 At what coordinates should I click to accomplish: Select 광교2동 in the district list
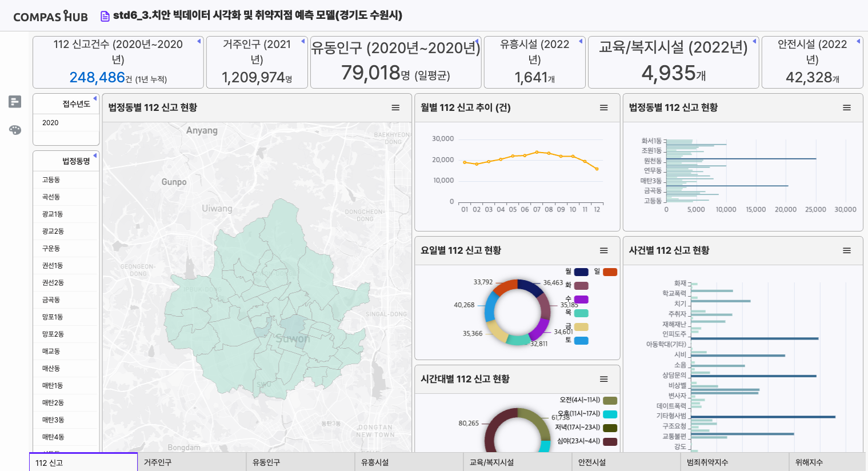click(x=66, y=231)
